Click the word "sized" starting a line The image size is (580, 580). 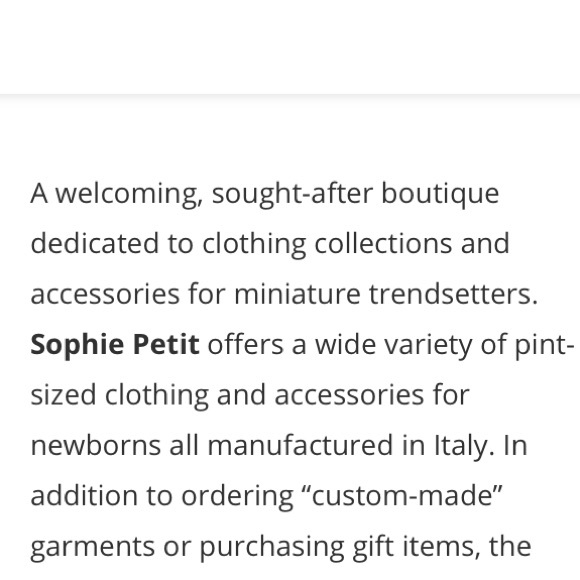point(63,395)
